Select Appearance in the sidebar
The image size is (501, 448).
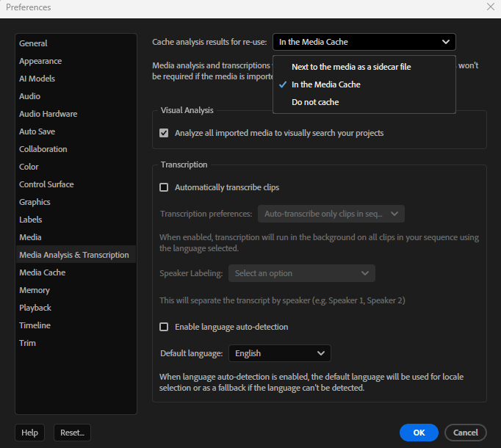(76, 61)
